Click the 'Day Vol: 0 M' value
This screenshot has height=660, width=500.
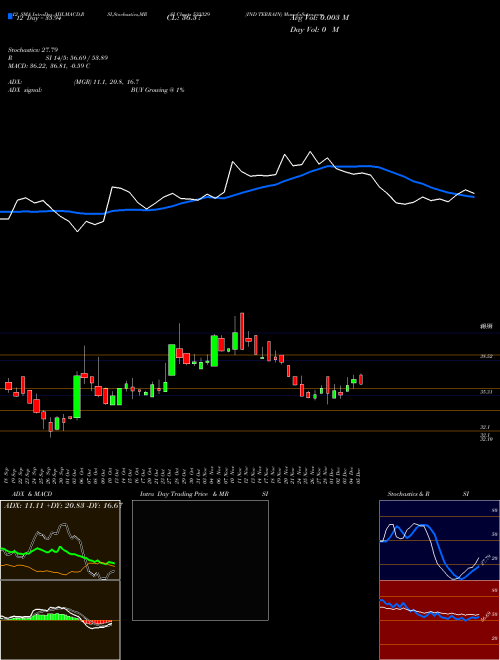click(314, 30)
